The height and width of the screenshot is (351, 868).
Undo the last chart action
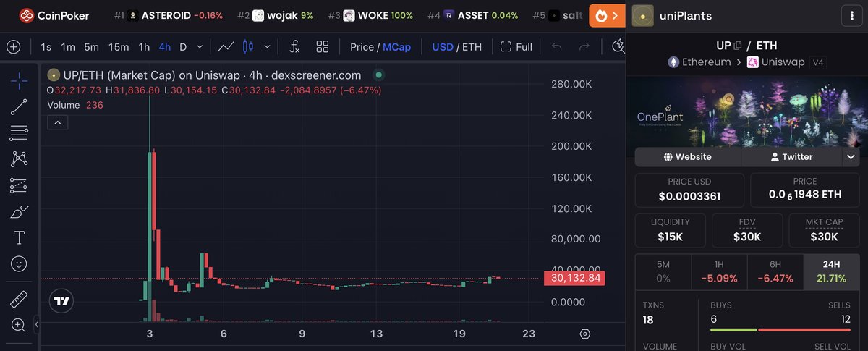pos(556,47)
